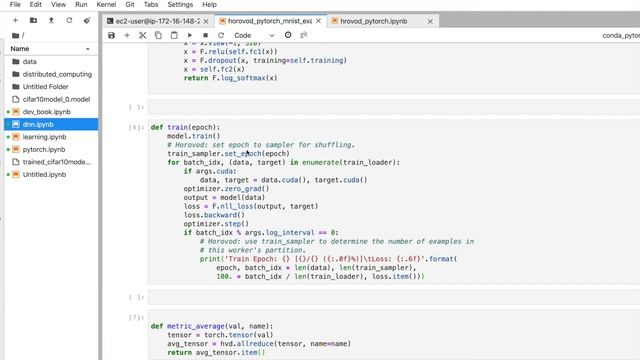Click the 'optimizer.step()' line

pyautogui.click(x=216, y=224)
